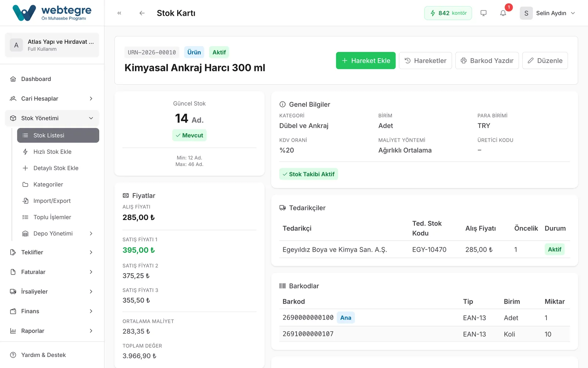588x368 pixels.
Task: Click supplier stock code EGY-10470
Action: tap(429, 250)
